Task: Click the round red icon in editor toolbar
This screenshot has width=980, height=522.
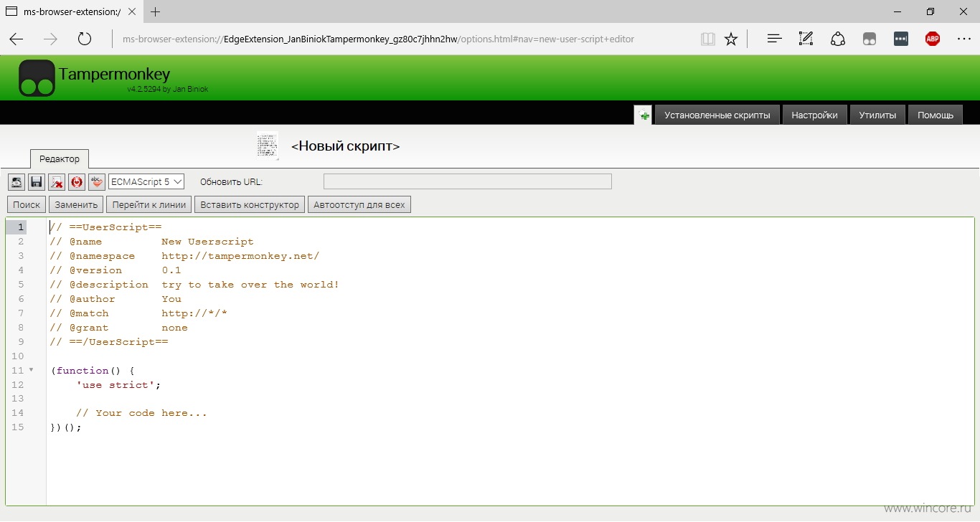Action: coord(77,182)
